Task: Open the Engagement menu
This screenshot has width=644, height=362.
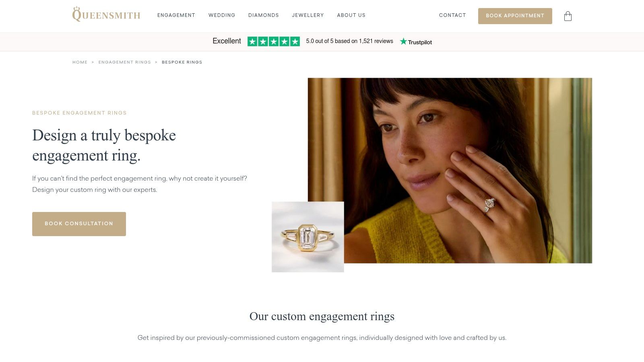Action: coord(176,15)
